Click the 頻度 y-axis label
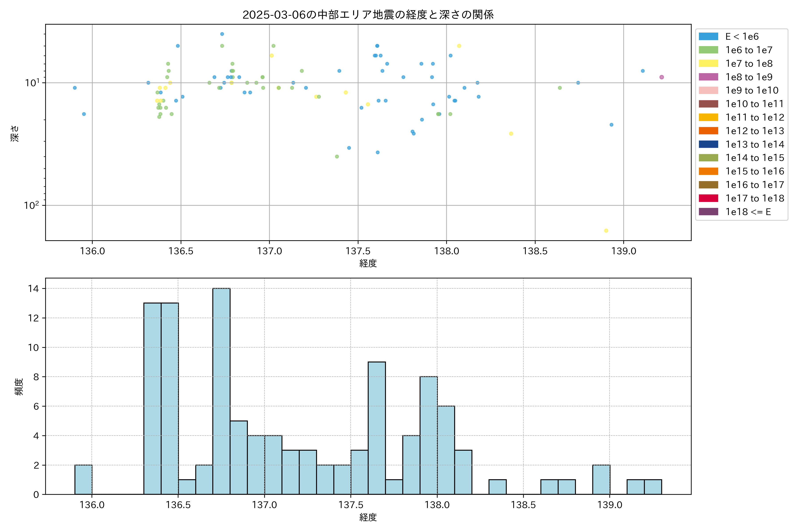The height and width of the screenshot is (532, 798). click(19, 387)
